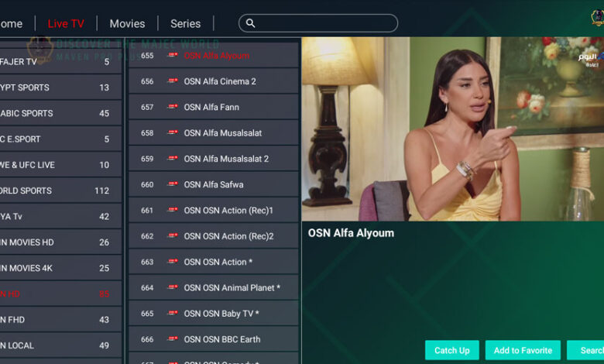Click the magnifier icon in search bar
604x364 pixels.
point(250,23)
